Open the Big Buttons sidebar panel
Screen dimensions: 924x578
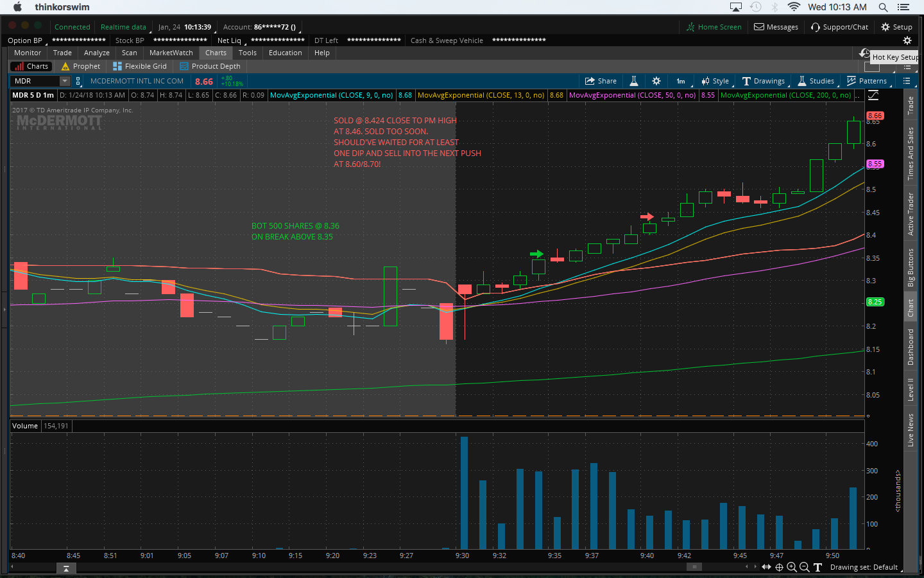[910, 268]
